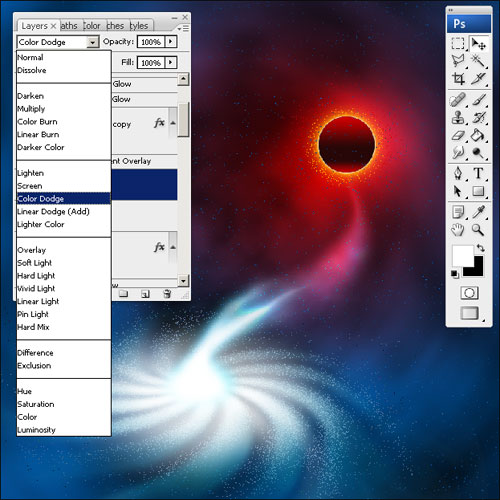The width and height of the screenshot is (500, 500).
Task: Click the delete layer trash icon
Action: pyautogui.click(x=167, y=294)
